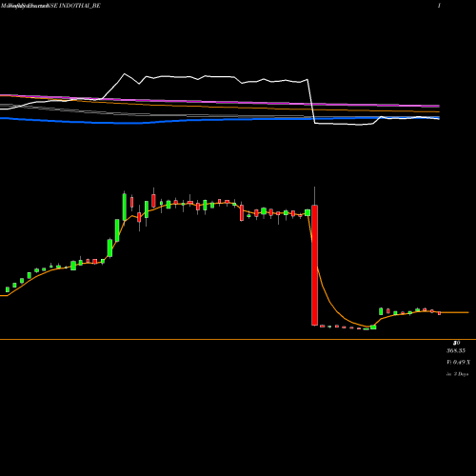The height and width of the screenshot is (476, 476).
Task: Click the tall red crash candlestick
Action: (314, 265)
